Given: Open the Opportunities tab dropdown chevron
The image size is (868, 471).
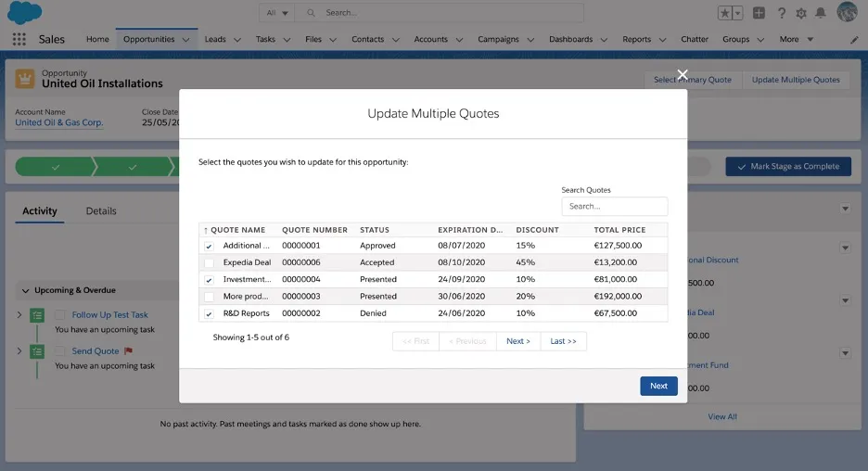Looking at the screenshot, I should click(186, 40).
